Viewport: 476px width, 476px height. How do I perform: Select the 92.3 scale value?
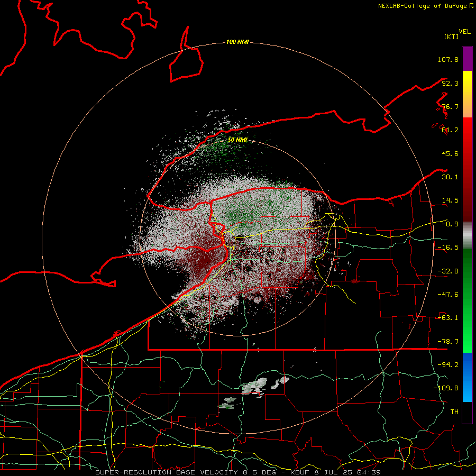(450, 83)
